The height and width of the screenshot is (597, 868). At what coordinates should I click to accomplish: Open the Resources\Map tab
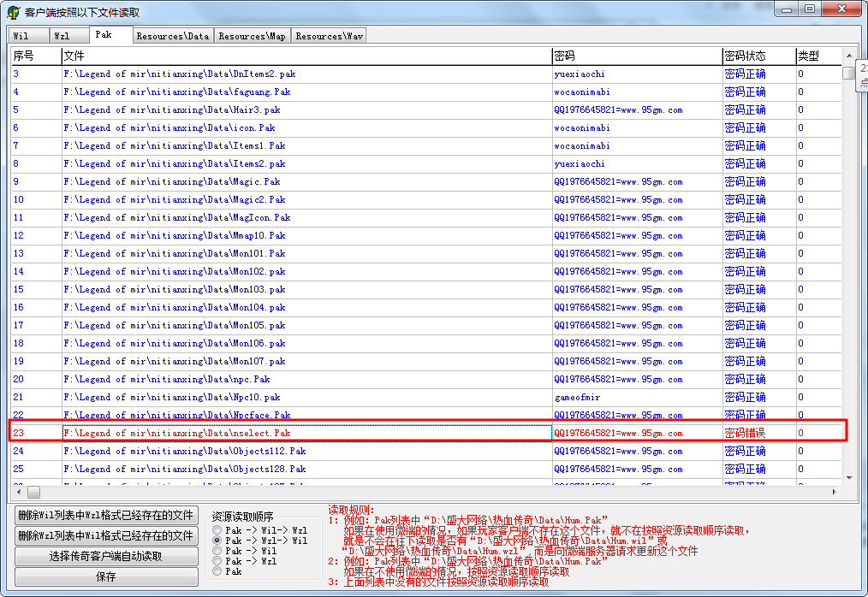pos(252,36)
